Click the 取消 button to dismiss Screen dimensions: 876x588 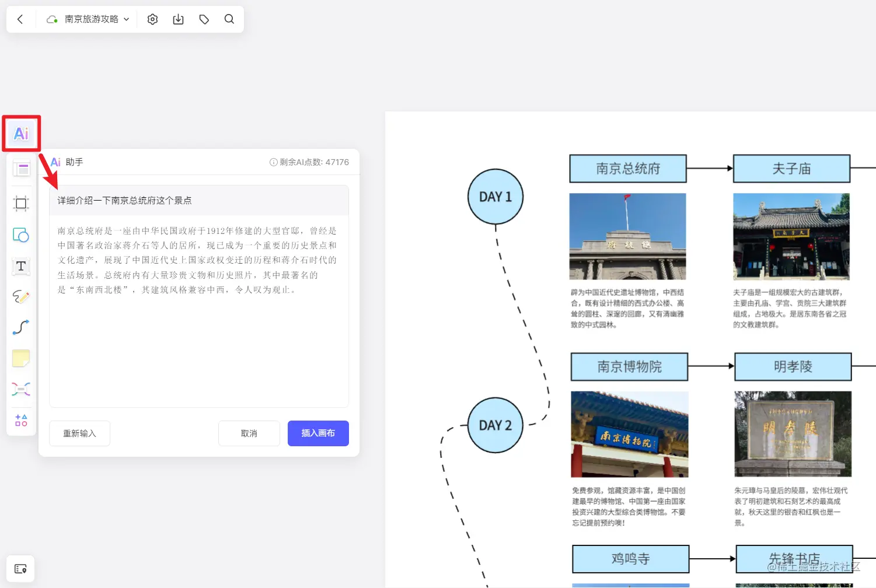click(x=249, y=433)
